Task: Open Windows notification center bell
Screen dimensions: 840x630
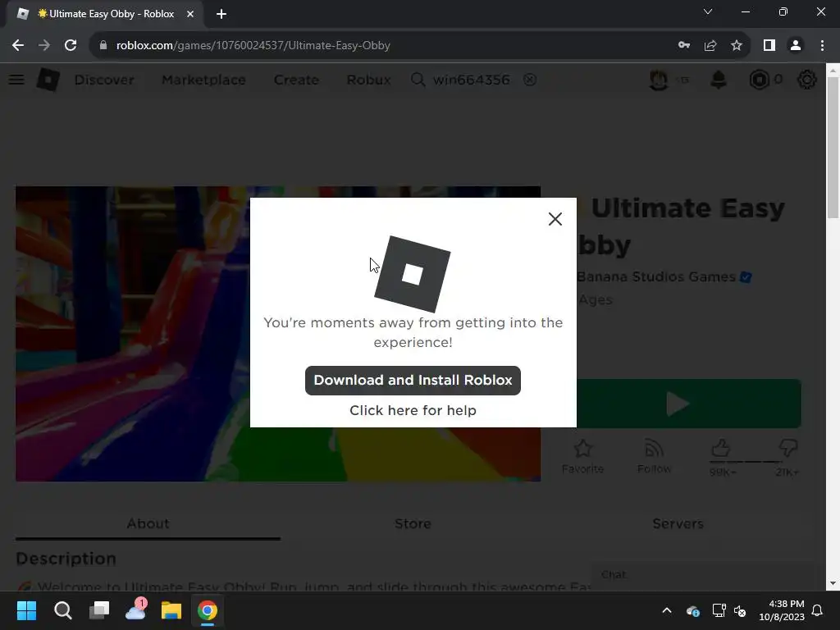Action: click(x=817, y=610)
